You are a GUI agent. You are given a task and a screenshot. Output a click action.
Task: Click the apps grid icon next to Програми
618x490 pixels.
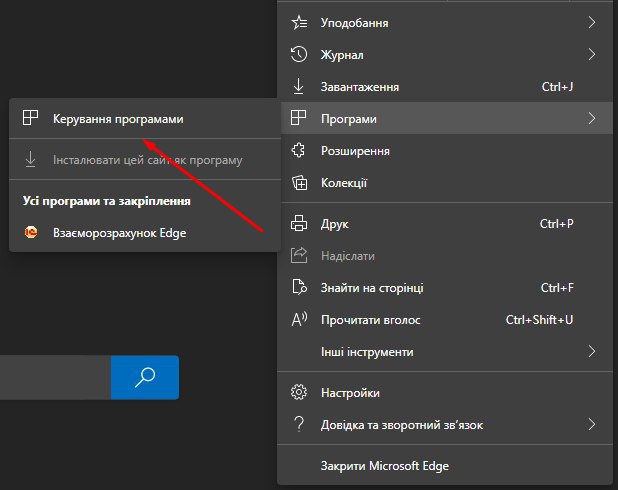(298, 118)
